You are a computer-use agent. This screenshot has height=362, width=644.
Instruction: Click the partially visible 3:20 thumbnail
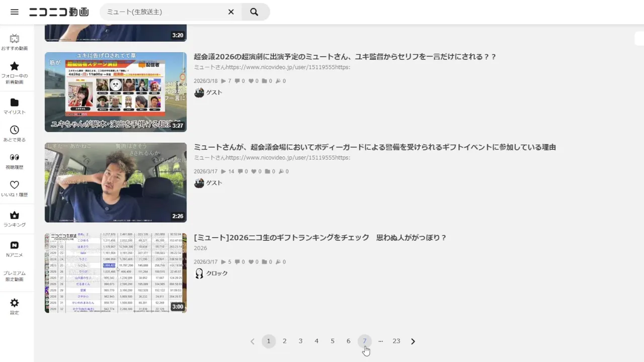coord(116,33)
